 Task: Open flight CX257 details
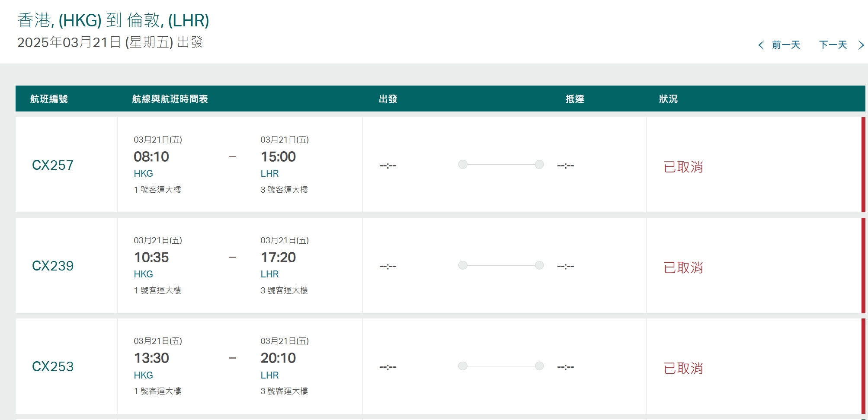[53, 165]
